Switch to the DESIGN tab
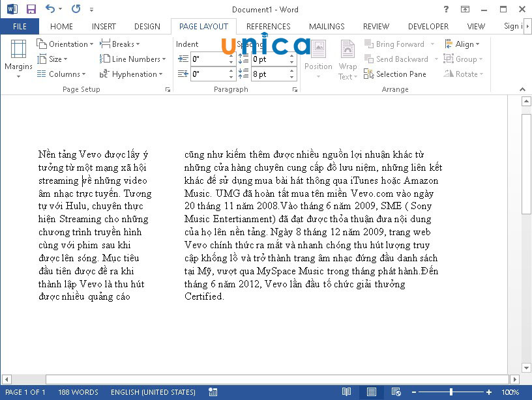This screenshot has width=532, height=400. pyautogui.click(x=147, y=27)
